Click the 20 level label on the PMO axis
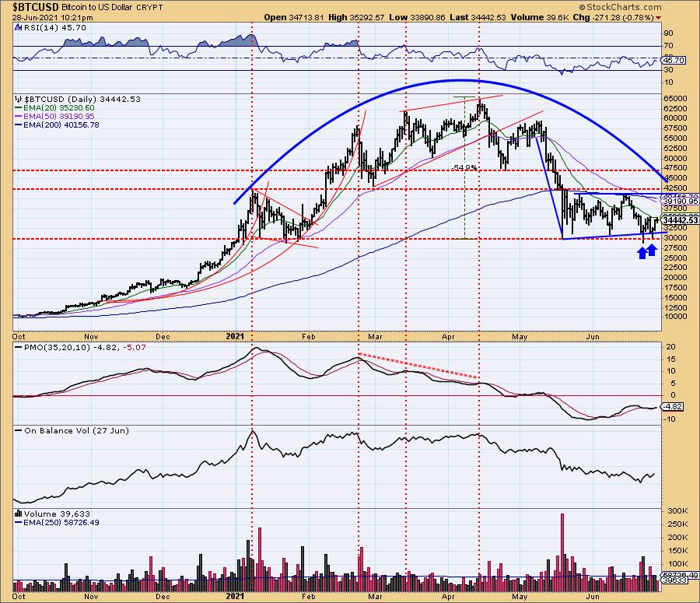Screen dimensions: 700x603 point(671,346)
